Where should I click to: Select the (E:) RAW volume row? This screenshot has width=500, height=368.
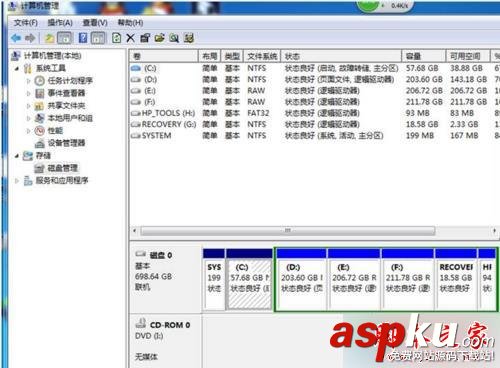pos(315,91)
